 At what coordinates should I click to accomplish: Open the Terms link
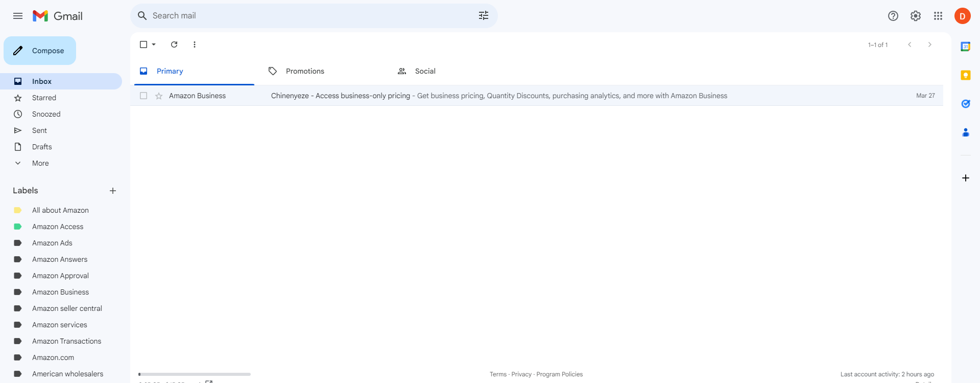pyautogui.click(x=498, y=374)
